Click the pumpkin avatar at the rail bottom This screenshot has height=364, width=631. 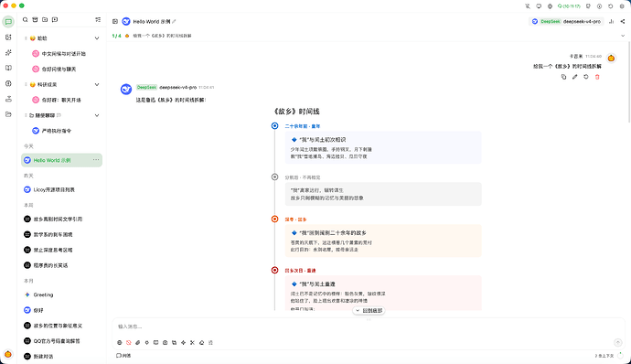click(8, 354)
